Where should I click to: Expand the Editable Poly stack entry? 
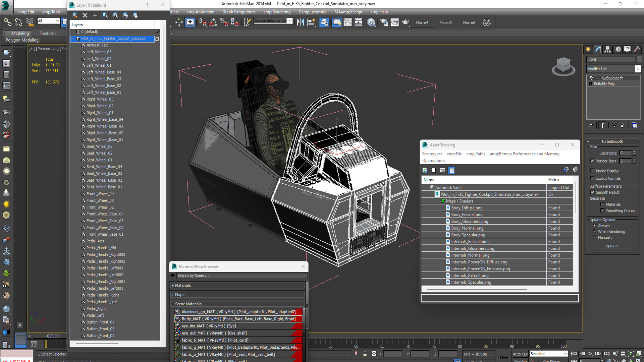pyautogui.click(x=590, y=84)
